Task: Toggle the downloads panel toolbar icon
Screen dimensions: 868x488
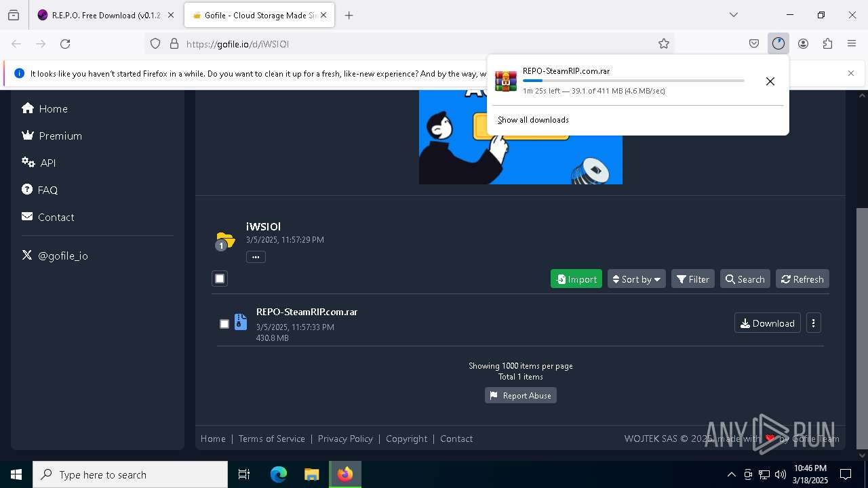Action: [x=778, y=43]
